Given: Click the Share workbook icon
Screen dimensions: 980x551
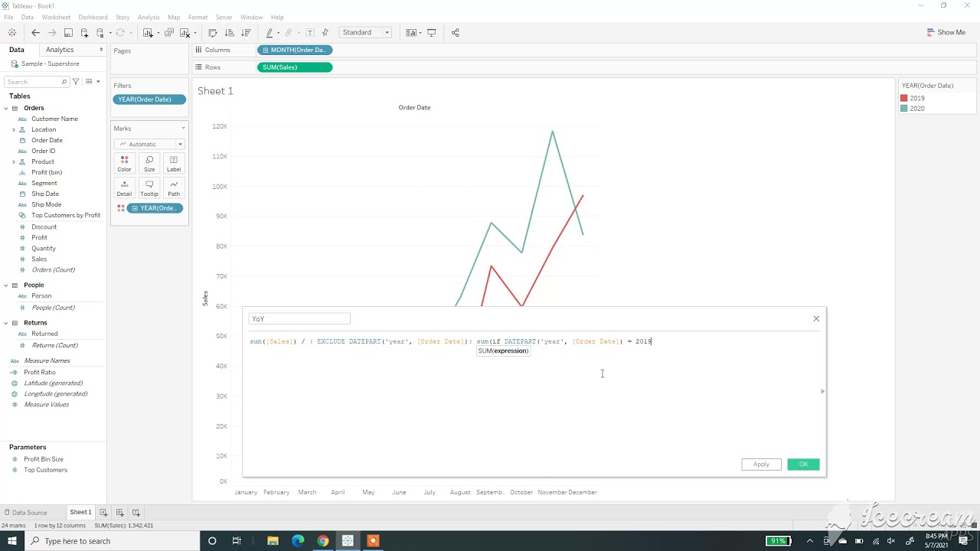Looking at the screenshot, I should point(456,33).
